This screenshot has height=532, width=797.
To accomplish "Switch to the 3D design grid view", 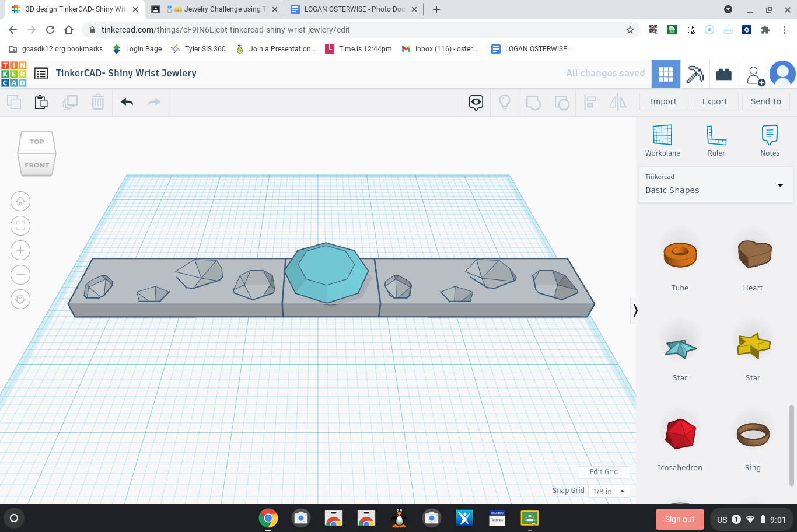I will (x=666, y=74).
